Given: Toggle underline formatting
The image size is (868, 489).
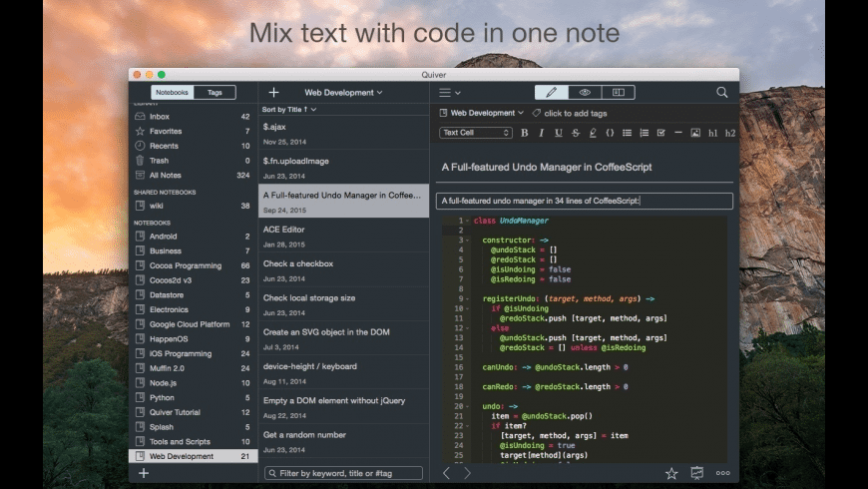Looking at the screenshot, I should point(559,133).
